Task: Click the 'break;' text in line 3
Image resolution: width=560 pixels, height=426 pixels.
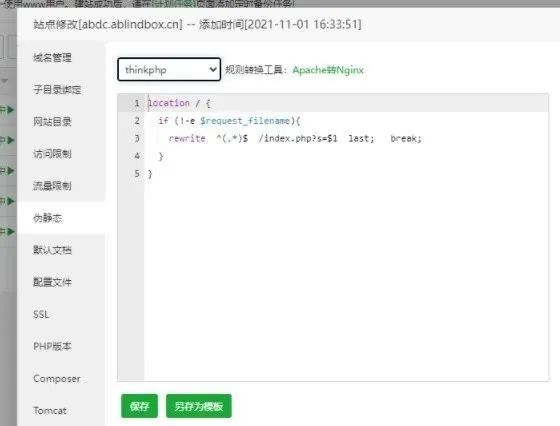Action: pos(406,139)
